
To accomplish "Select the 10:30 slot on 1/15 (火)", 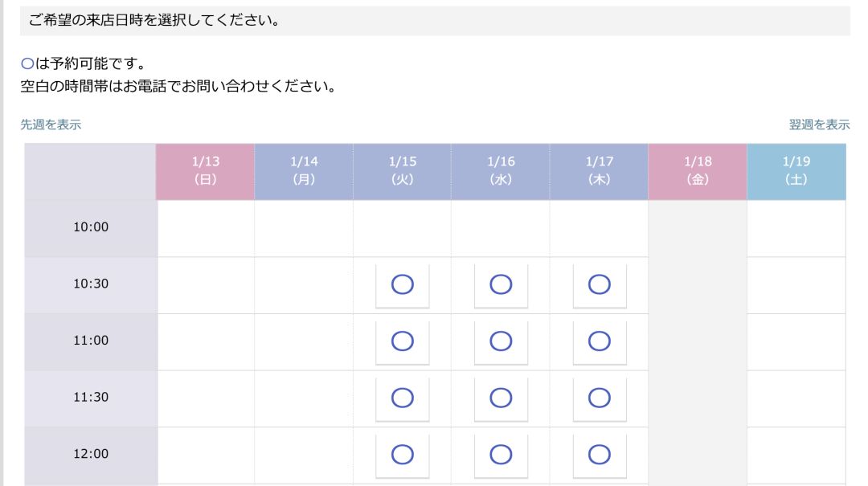I will pos(402,284).
